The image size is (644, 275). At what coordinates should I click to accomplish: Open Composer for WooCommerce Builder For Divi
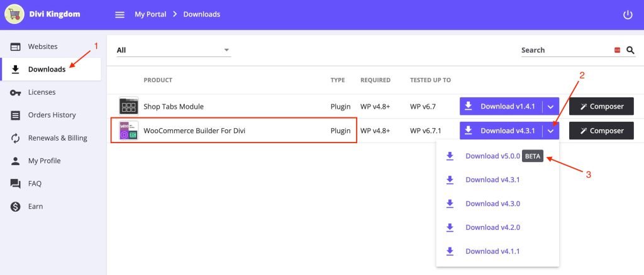(601, 131)
